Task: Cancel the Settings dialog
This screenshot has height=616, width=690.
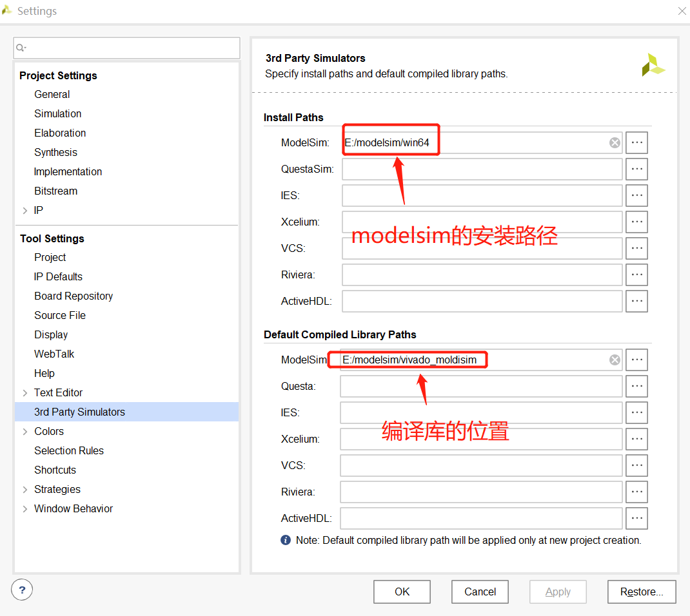Action: [x=480, y=592]
